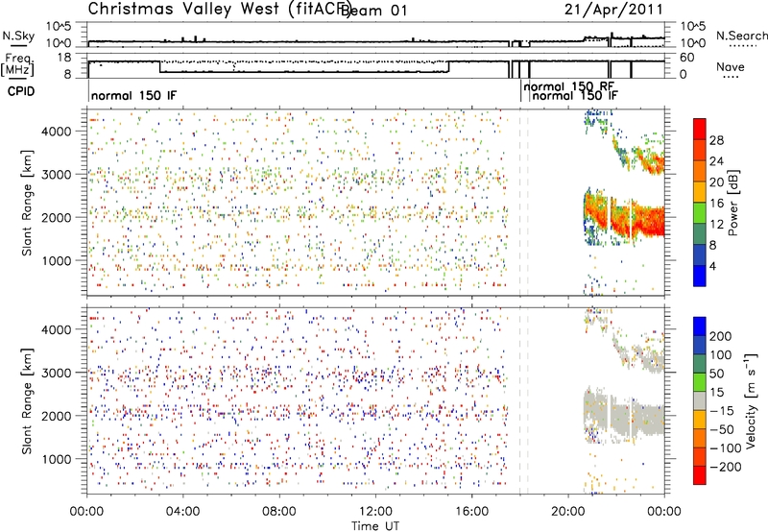Click the 'Nave' legend label
768x532 pixels.
tap(730, 67)
